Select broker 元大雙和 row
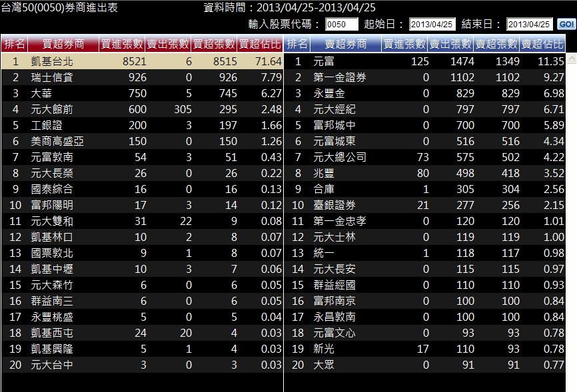 [142, 221]
